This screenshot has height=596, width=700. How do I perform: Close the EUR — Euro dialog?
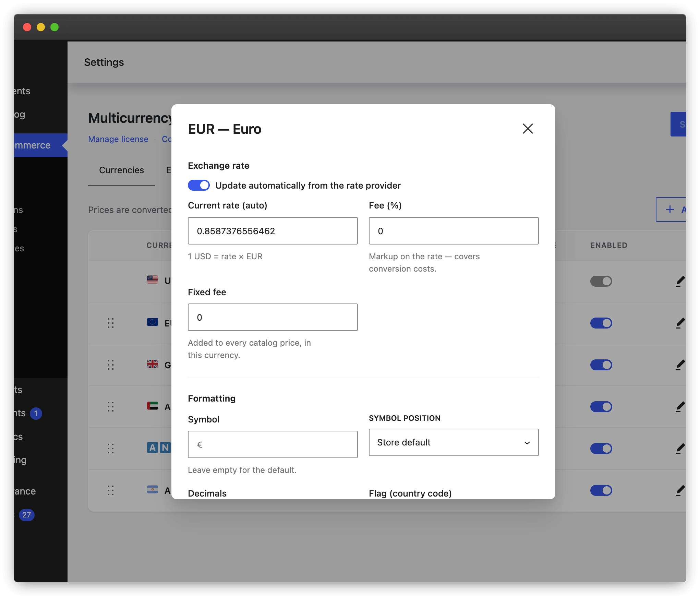click(528, 129)
